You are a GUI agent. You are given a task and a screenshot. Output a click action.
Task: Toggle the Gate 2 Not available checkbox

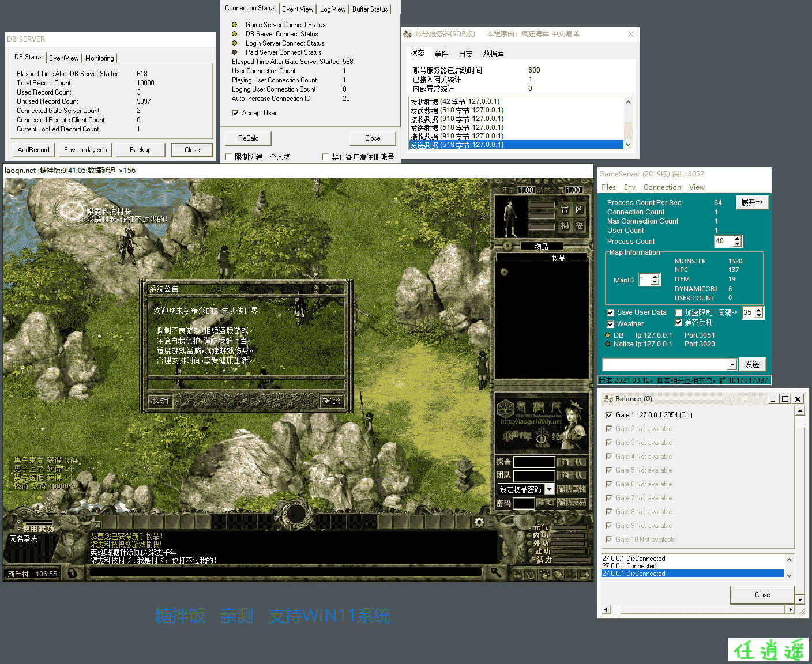click(609, 429)
